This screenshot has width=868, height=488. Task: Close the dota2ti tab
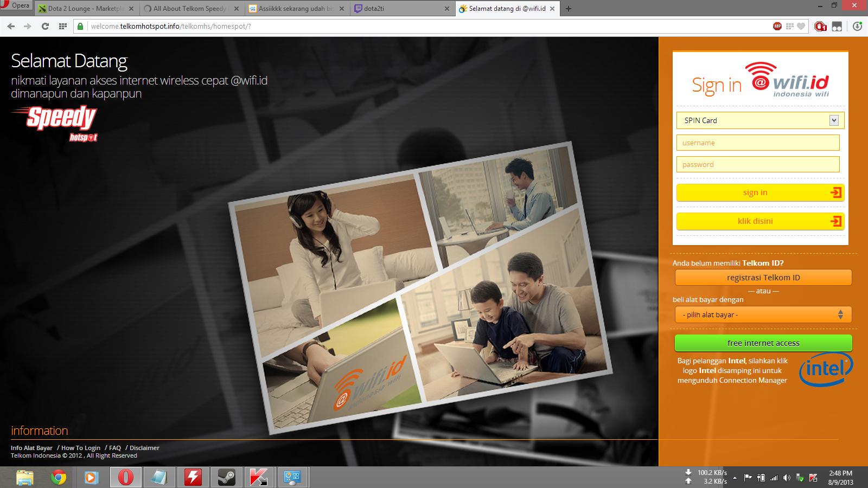tap(447, 9)
